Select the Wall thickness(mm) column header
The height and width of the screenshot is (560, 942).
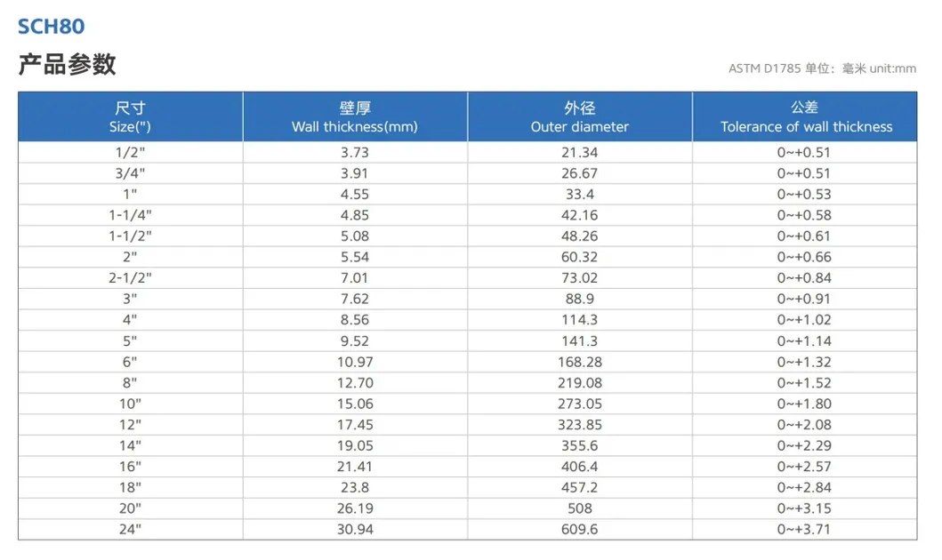click(x=355, y=117)
